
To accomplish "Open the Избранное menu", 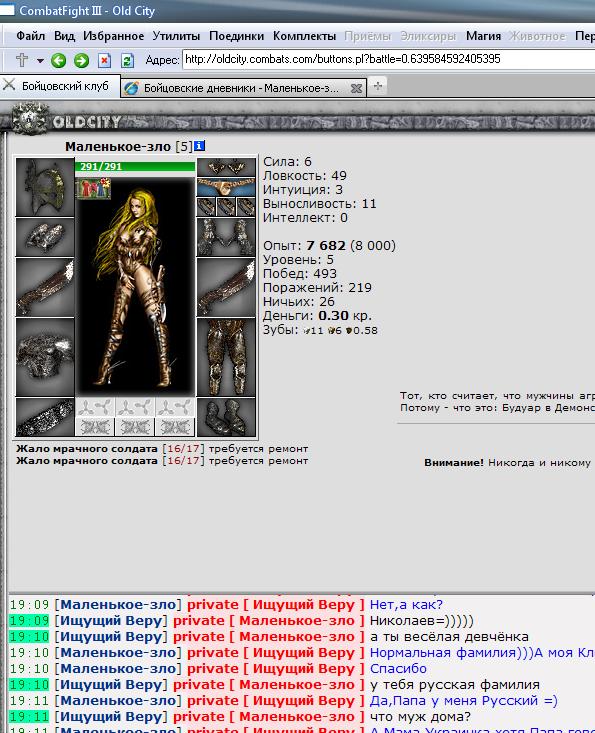I will pos(114,36).
